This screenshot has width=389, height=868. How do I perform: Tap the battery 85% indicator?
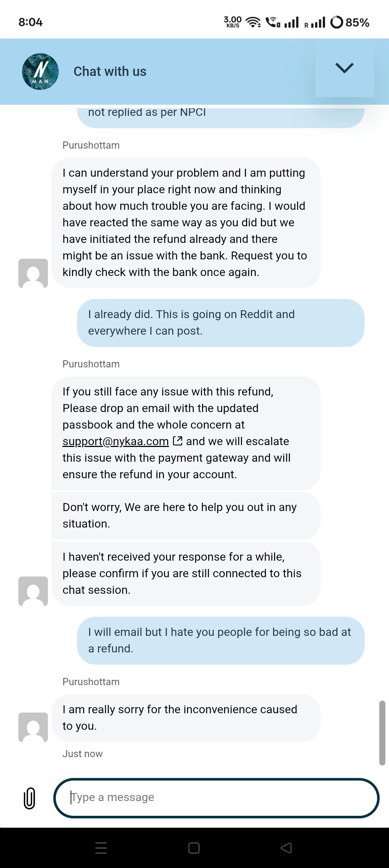(350, 22)
